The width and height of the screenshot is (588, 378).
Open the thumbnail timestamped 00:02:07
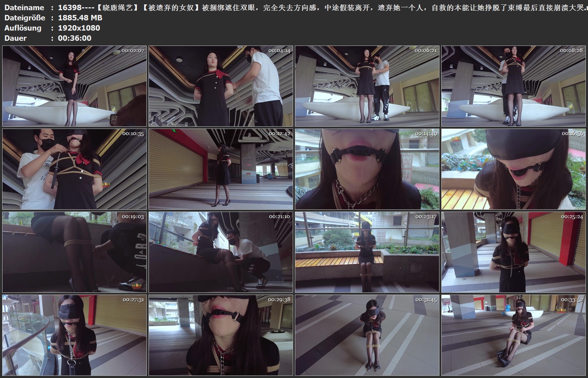pyautogui.click(x=75, y=86)
